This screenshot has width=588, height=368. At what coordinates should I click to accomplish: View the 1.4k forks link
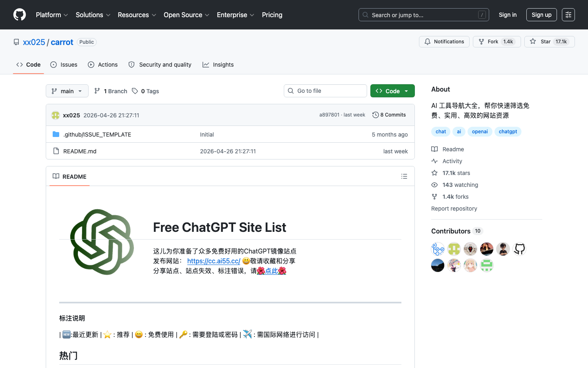(450, 197)
